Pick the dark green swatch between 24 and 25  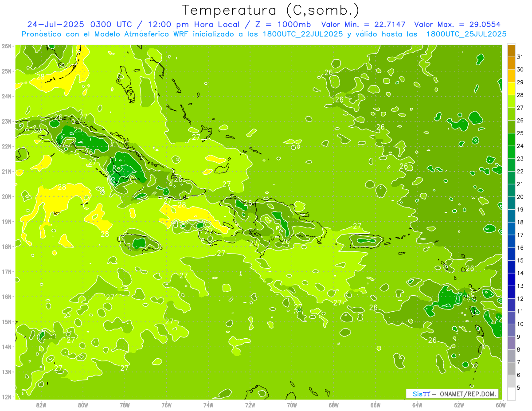pos(511,140)
